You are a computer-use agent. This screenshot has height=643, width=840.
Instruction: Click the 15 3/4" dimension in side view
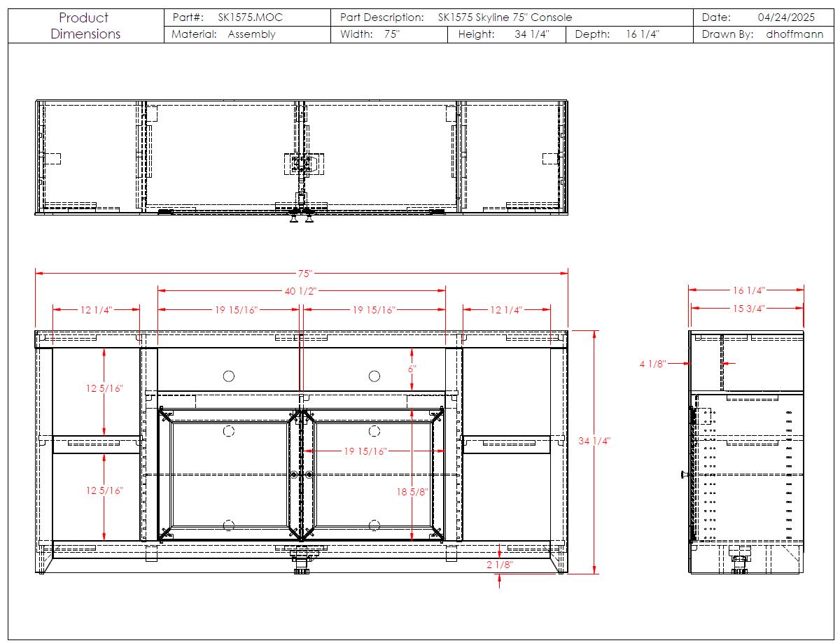tap(748, 308)
